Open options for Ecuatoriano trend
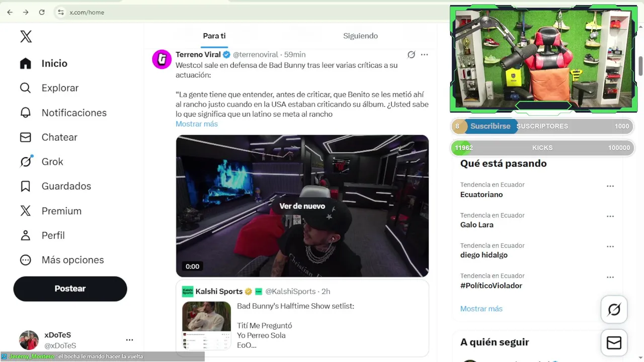This screenshot has height=362, width=644. pyautogui.click(x=610, y=186)
